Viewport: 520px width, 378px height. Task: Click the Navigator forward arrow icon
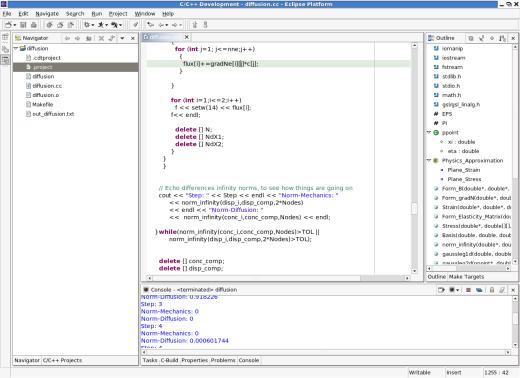pos(77,38)
